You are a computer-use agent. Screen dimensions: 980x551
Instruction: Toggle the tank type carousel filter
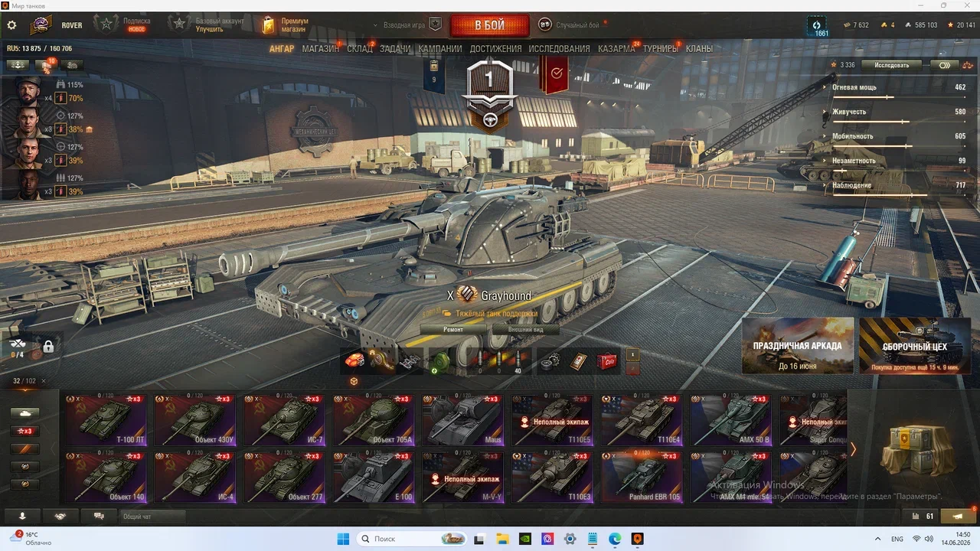coord(24,413)
